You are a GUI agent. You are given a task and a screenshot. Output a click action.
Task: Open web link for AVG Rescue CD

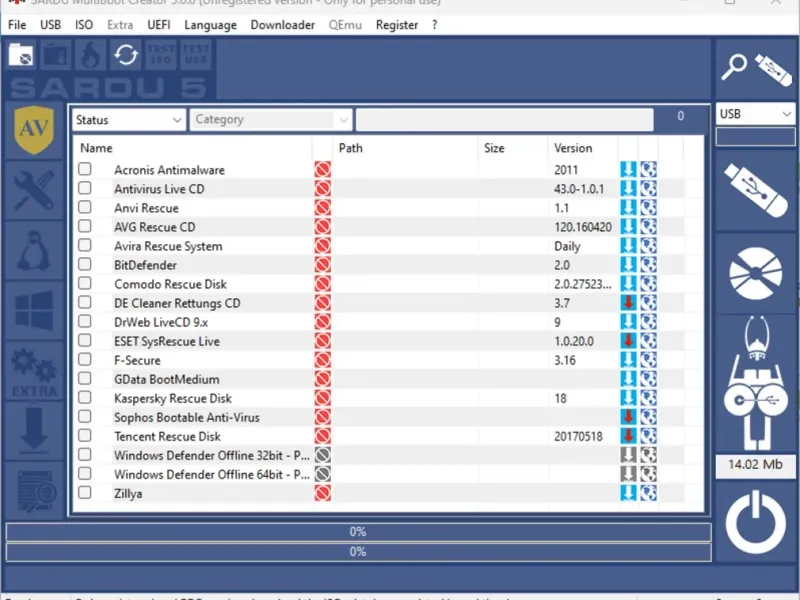648,227
